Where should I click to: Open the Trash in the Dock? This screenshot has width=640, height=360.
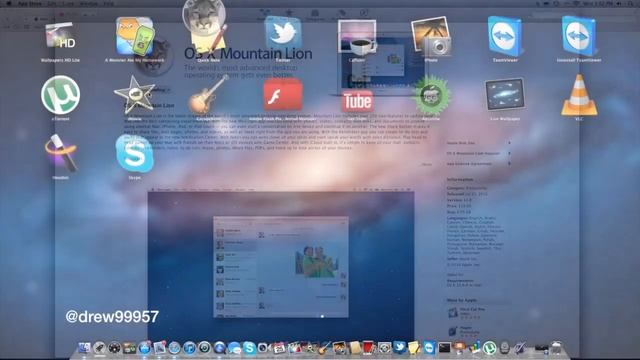click(556, 347)
